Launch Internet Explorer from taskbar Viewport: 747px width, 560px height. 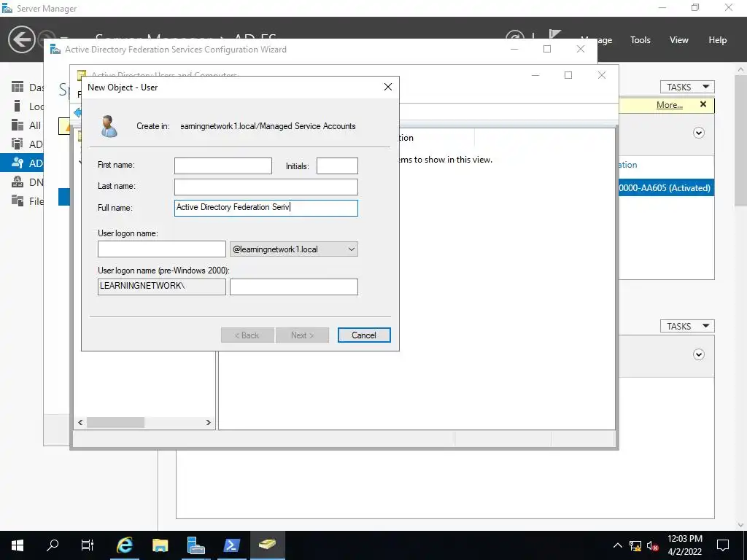point(125,545)
